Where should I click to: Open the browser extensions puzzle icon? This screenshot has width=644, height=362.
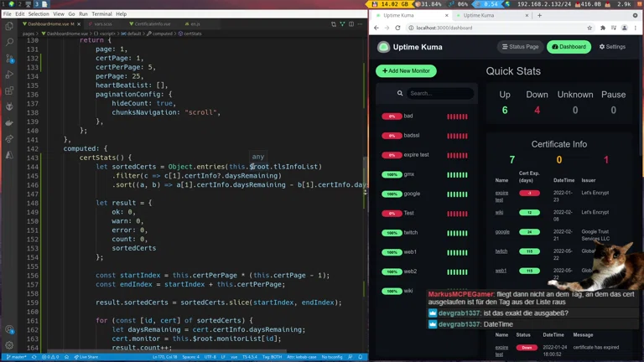tap(603, 28)
